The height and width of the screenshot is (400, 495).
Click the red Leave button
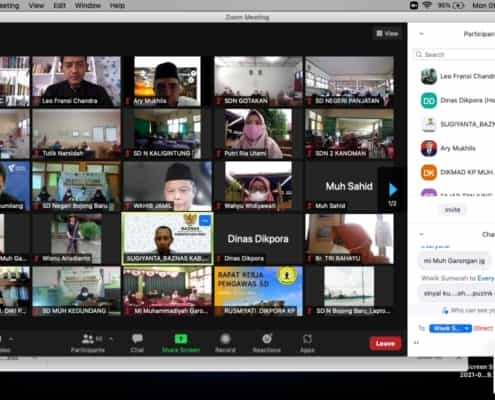pyautogui.click(x=385, y=343)
